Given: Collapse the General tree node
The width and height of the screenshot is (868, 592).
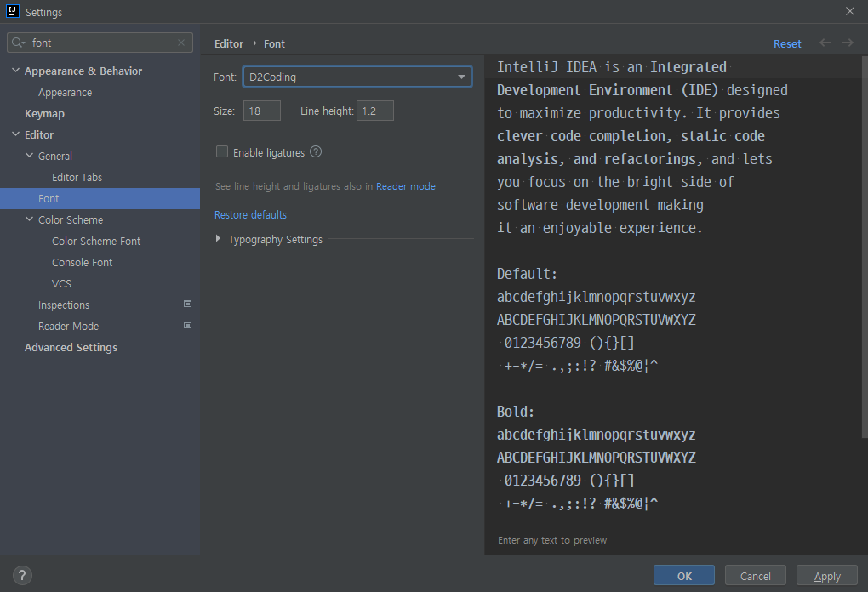Looking at the screenshot, I should coord(29,156).
